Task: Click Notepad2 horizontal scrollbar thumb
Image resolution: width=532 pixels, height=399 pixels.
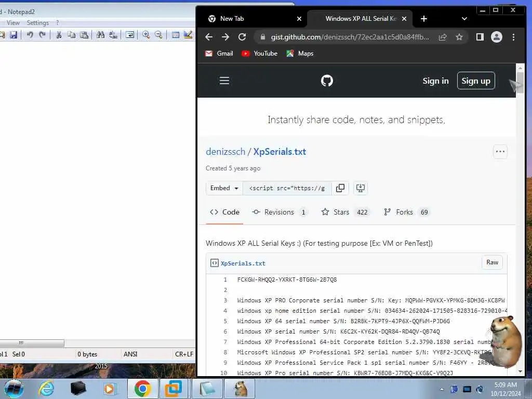Action: click(x=32, y=343)
